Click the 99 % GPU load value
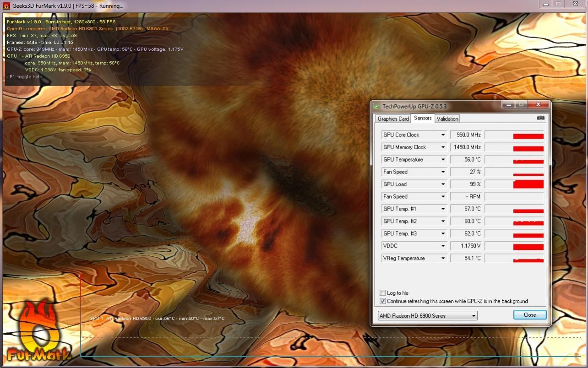The height and width of the screenshot is (368, 588). (466, 184)
